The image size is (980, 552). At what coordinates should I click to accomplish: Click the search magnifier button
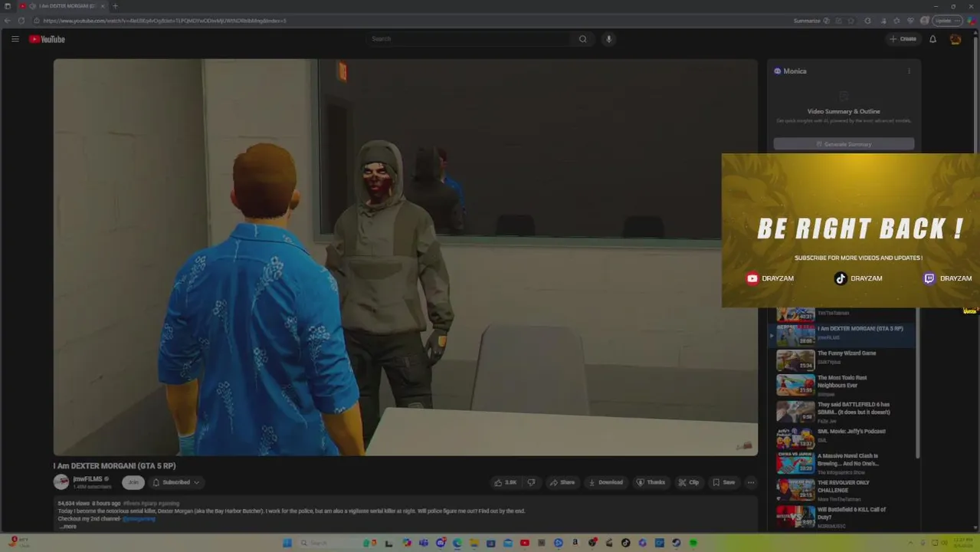(x=583, y=39)
